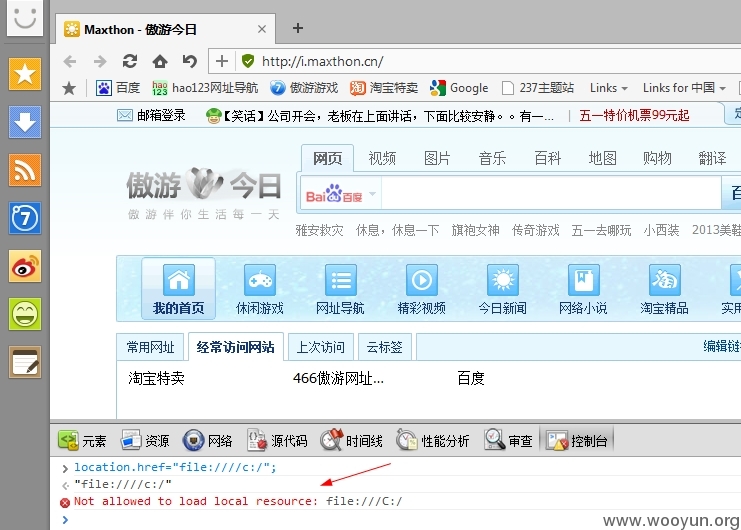Open the 元素 Elements devtools panel
The width and height of the screenshot is (741, 530).
coord(82,441)
